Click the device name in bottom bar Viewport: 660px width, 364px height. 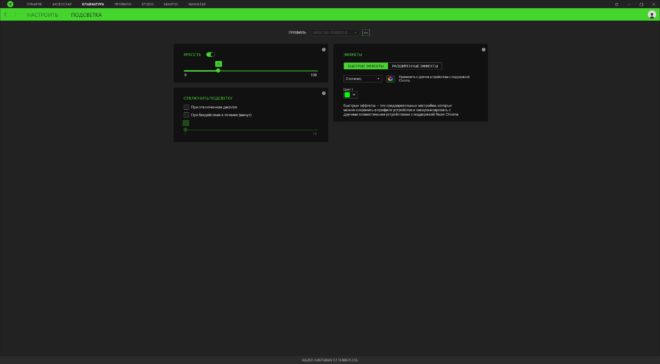(x=330, y=360)
